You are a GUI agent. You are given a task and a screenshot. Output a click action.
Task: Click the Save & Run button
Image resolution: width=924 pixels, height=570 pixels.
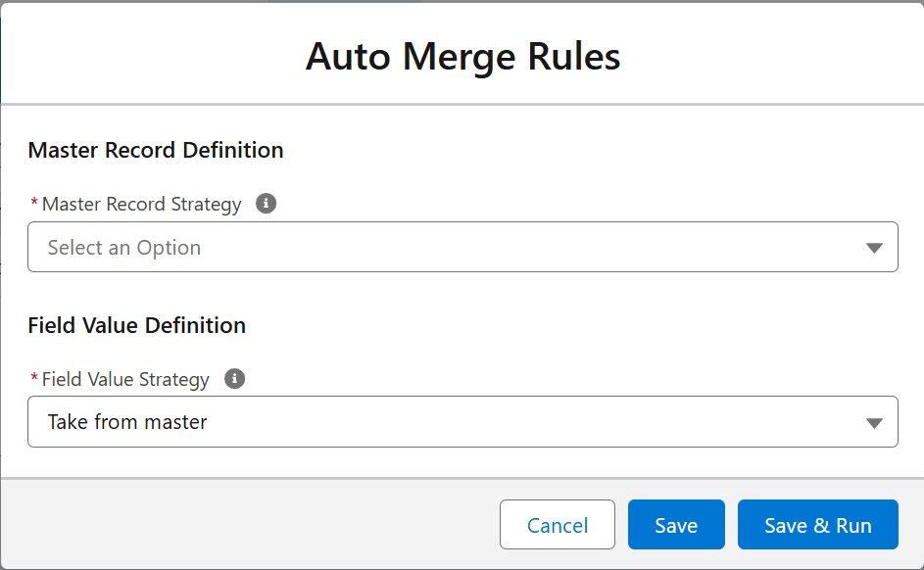tap(818, 525)
